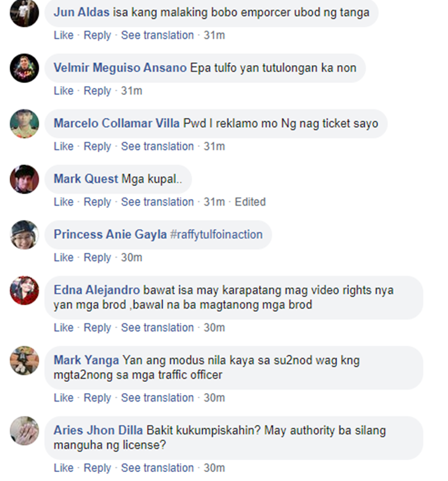Like Mark Quest's comment
This screenshot has width=448, height=481.
point(64,202)
